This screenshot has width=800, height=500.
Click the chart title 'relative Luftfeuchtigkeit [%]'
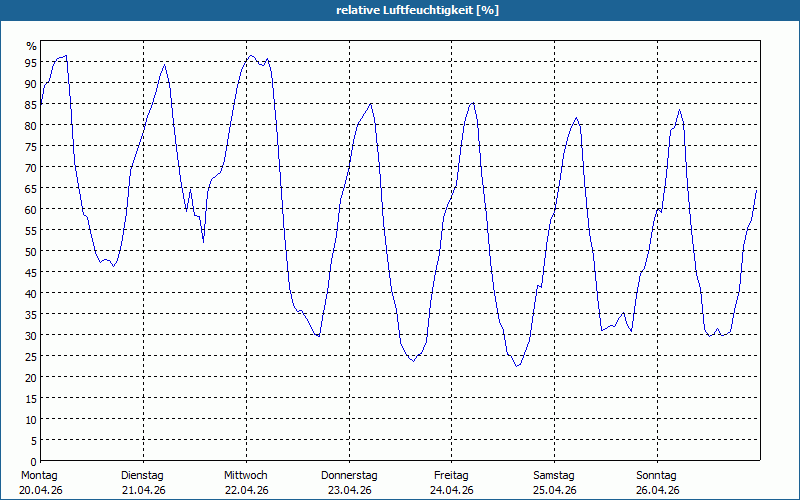tap(417, 10)
